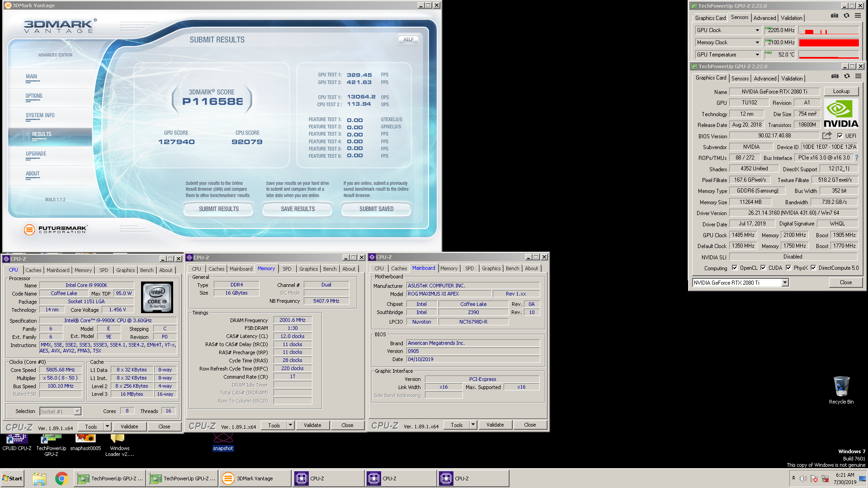The width and height of the screenshot is (868, 488).
Task: Toggle the PhysX checkbox
Action: point(788,267)
